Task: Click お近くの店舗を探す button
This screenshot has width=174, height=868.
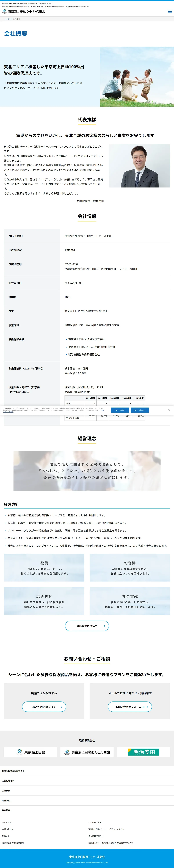Action: (44, 707)
